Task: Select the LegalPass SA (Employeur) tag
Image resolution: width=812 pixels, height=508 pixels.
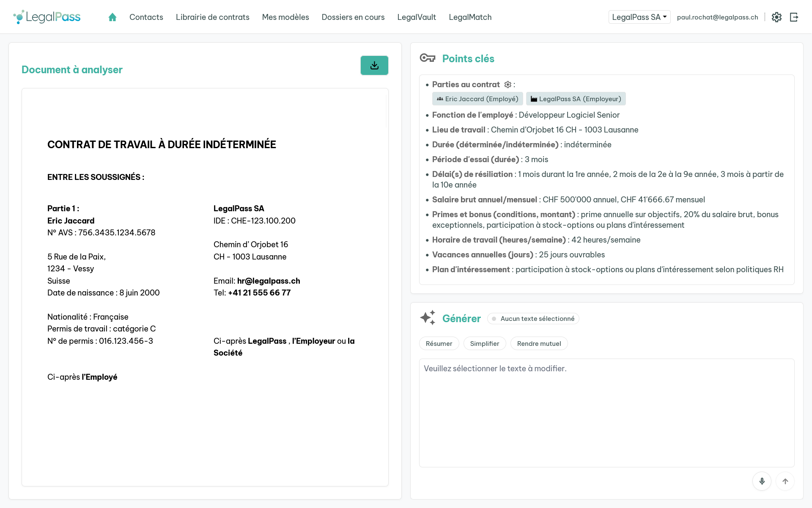Action: pyautogui.click(x=576, y=99)
